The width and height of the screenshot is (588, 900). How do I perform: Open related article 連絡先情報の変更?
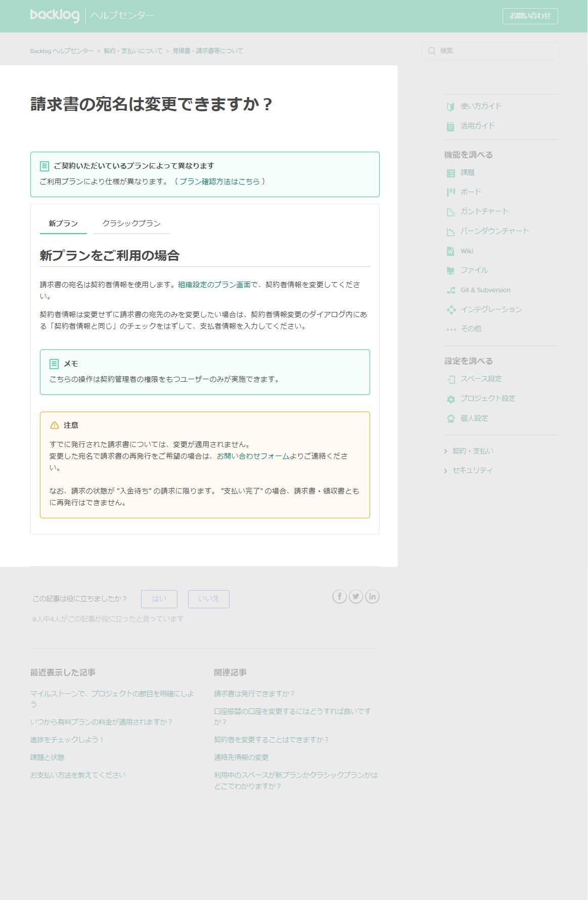pos(241,757)
